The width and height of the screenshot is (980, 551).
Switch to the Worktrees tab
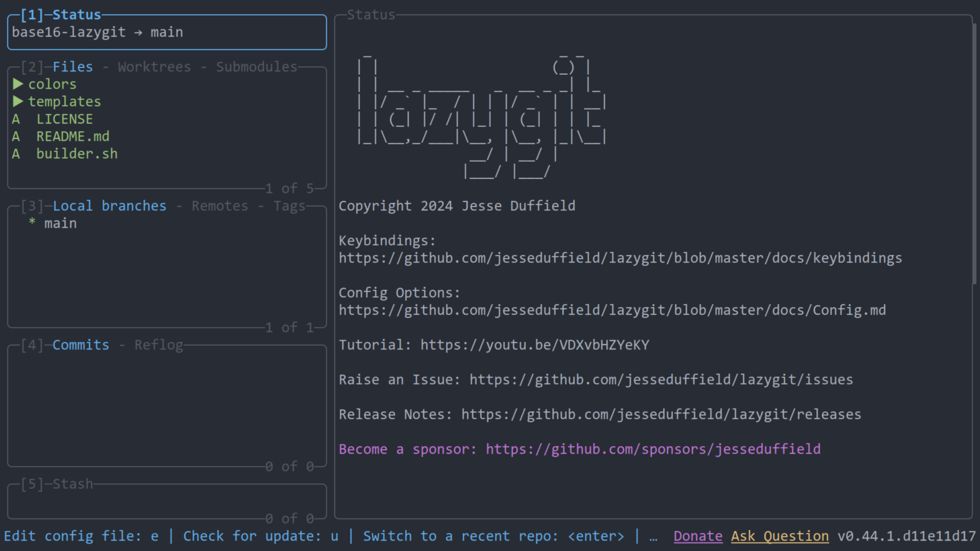[x=154, y=67]
